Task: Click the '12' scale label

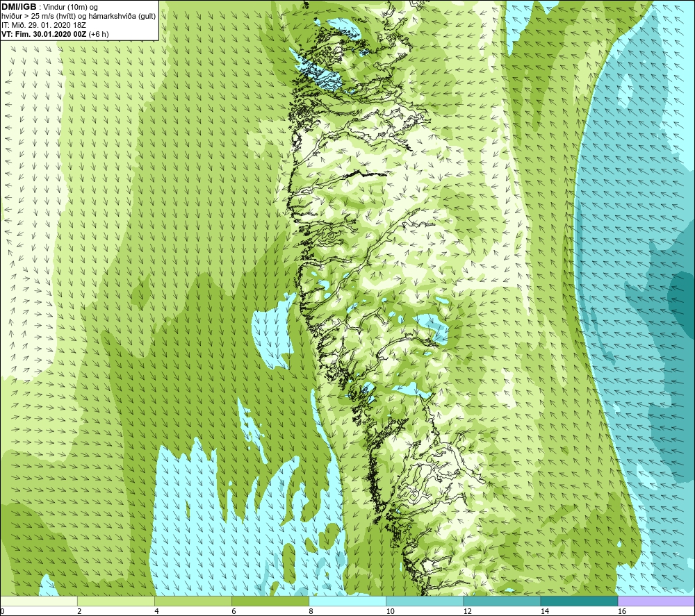Action: [x=467, y=611]
